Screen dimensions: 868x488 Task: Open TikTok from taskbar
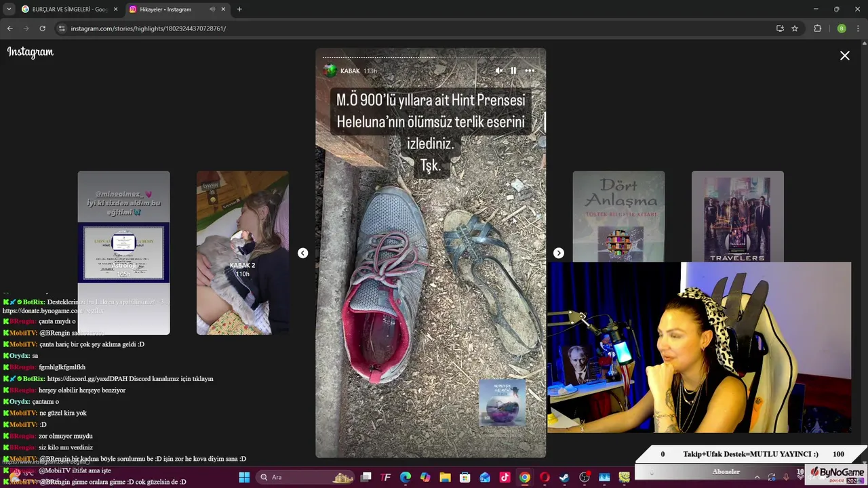(505, 478)
